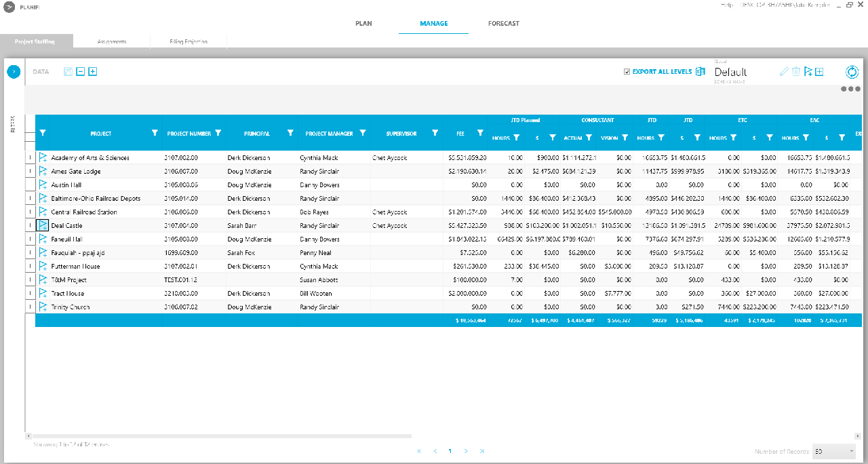Export to Excel icon
The height and width of the screenshot is (464, 868).
pyautogui.click(x=701, y=71)
